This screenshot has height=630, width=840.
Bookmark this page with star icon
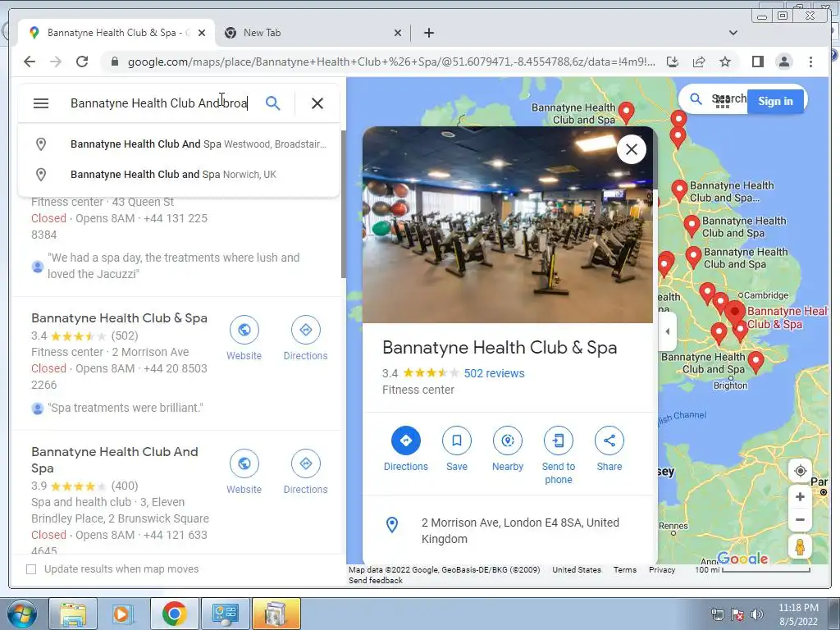(725, 62)
